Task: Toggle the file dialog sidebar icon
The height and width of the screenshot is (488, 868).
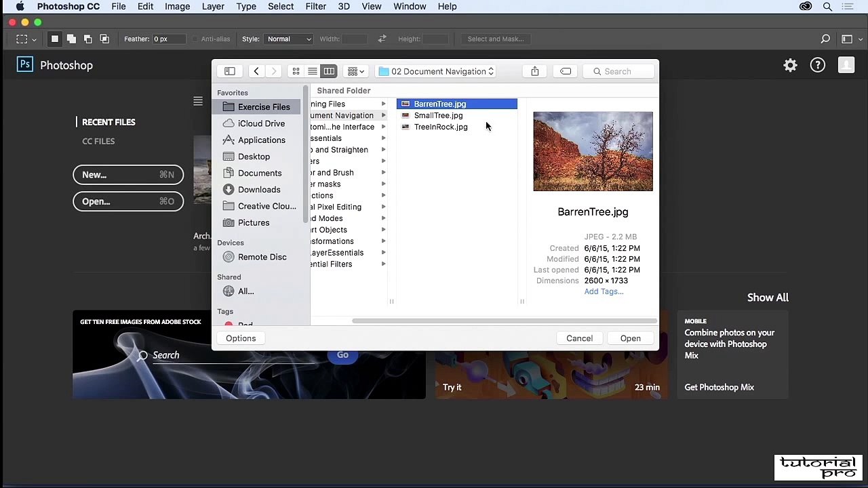Action: point(230,71)
